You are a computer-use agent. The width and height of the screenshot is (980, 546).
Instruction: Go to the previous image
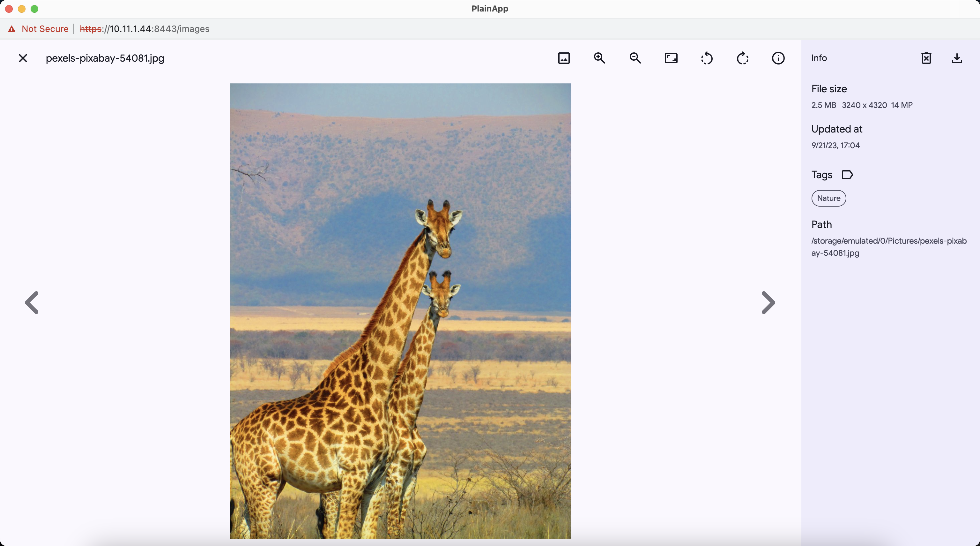pos(32,303)
